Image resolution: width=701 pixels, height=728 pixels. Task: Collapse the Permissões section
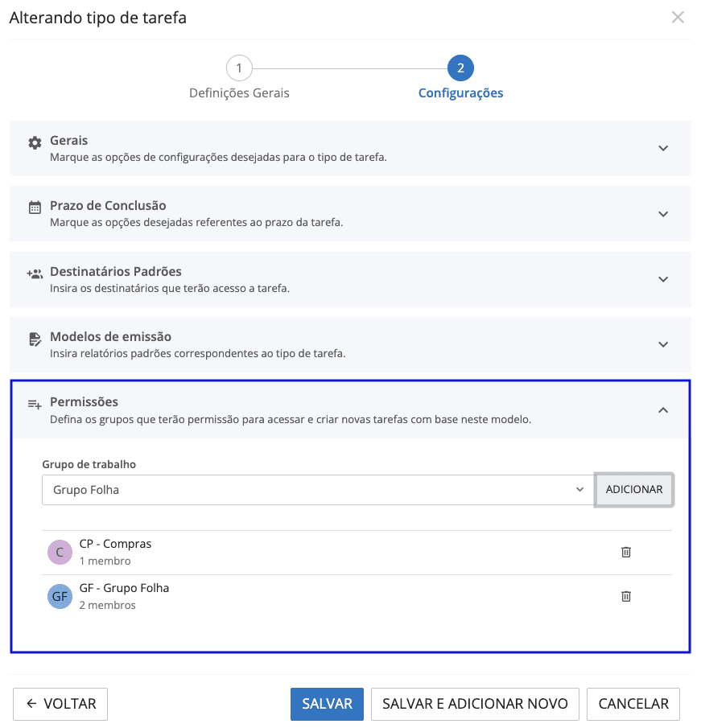(663, 410)
